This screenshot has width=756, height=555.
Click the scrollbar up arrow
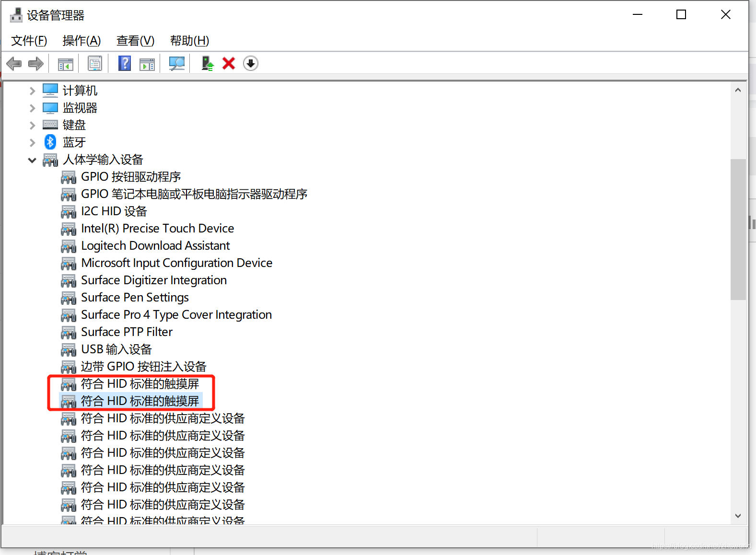(x=738, y=90)
